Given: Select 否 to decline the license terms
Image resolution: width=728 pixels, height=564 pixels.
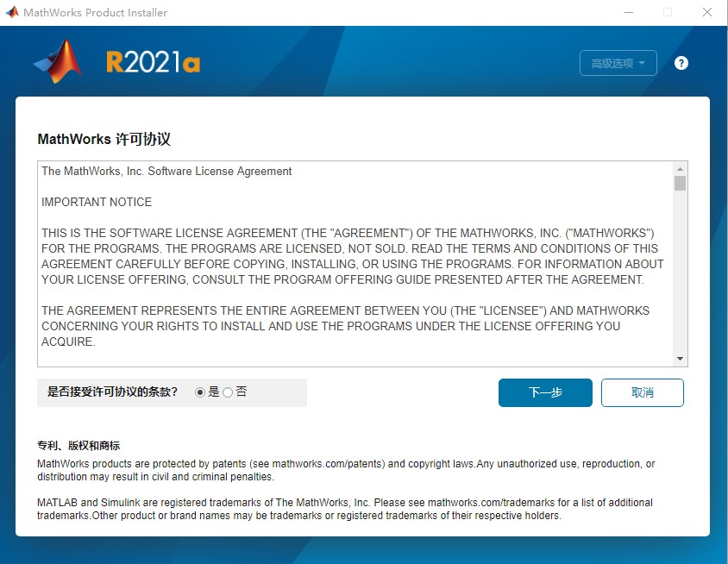Looking at the screenshot, I should click(228, 392).
